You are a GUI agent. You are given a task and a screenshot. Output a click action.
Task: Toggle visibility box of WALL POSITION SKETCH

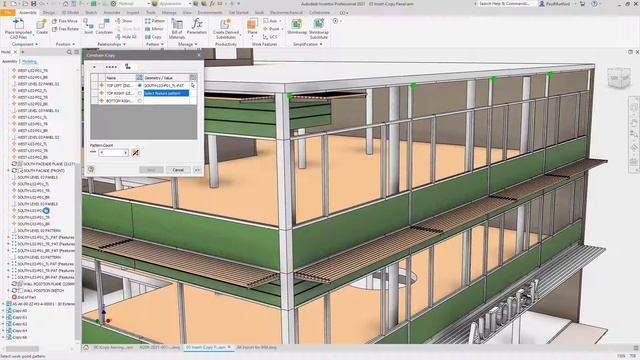click(20, 291)
